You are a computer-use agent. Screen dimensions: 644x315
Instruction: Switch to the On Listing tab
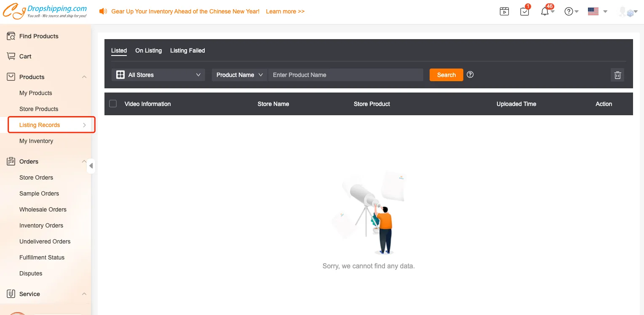tap(148, 50)
